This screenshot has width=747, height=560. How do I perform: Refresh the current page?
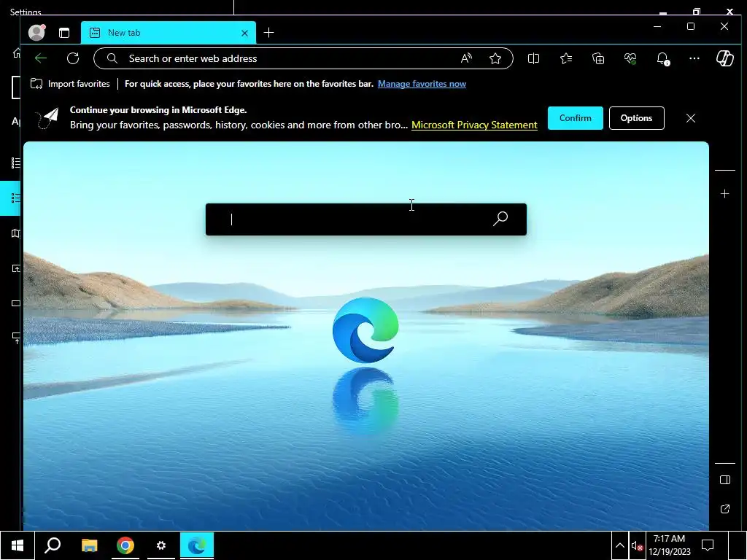(73, 58)
